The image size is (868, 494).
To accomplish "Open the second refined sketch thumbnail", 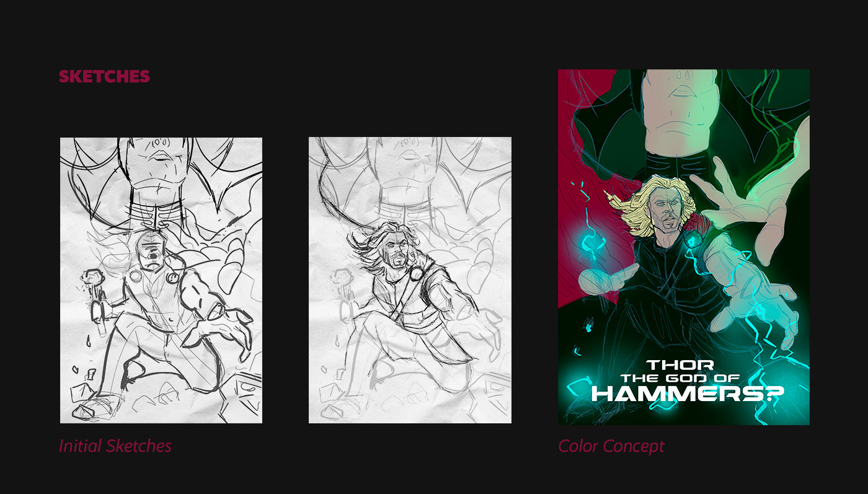I will 410,280.
